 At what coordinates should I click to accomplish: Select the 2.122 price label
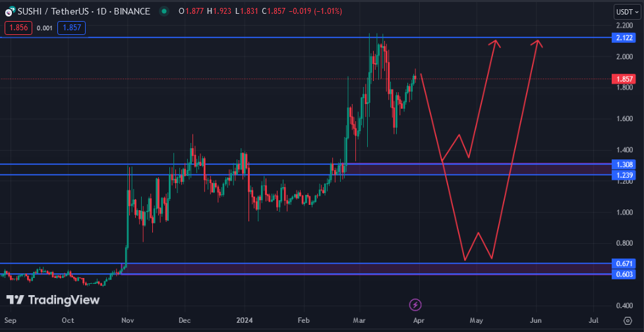pos(624,38)
